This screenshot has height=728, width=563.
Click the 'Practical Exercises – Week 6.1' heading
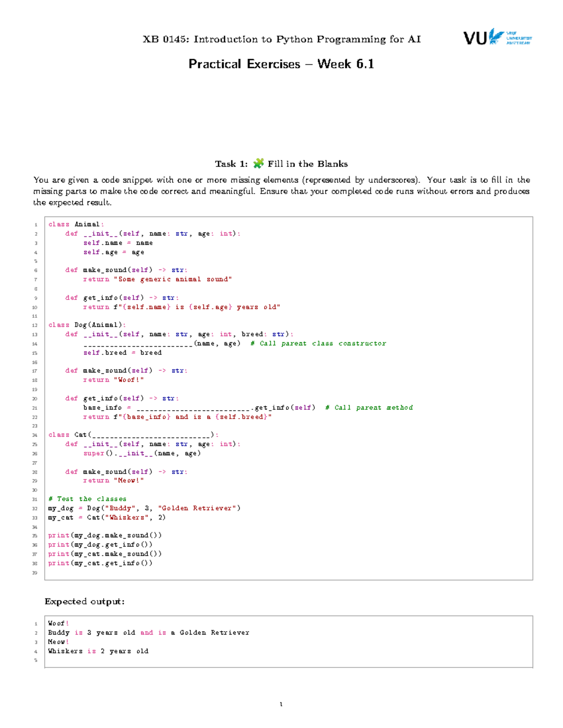[281, 64]
